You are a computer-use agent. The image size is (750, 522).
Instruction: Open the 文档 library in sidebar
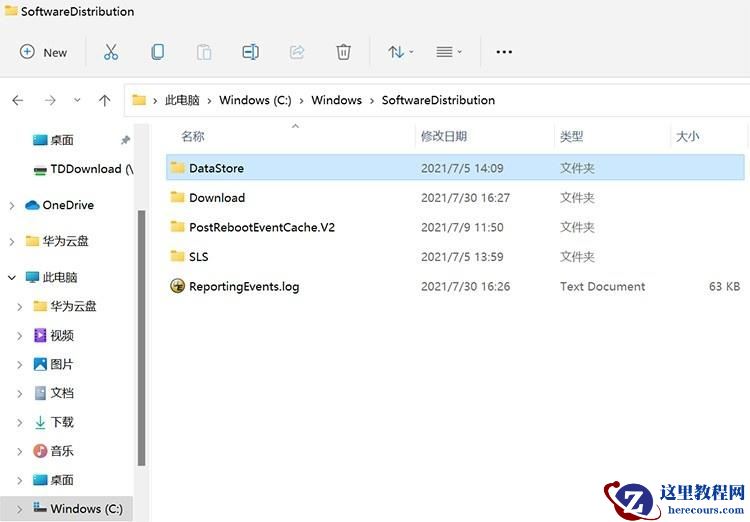(54, 393)
